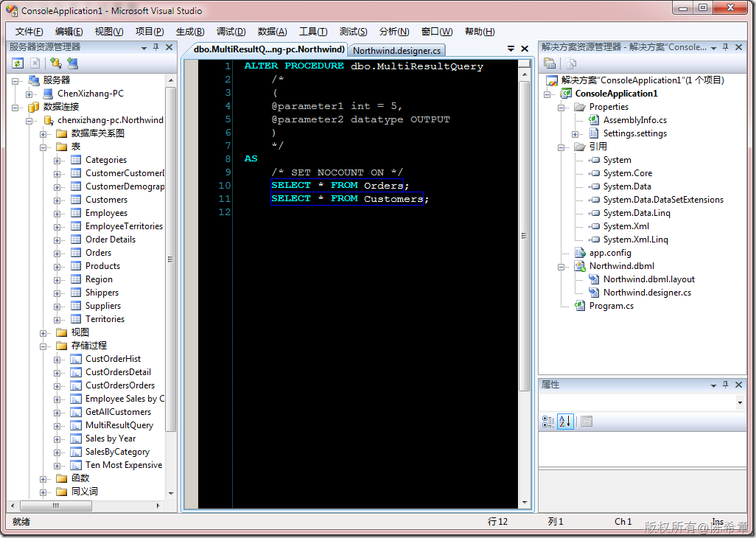This screenshot has width=756, height=538.
Task: Collapse the Northwind.dbml node
Action: coord(561,267)
